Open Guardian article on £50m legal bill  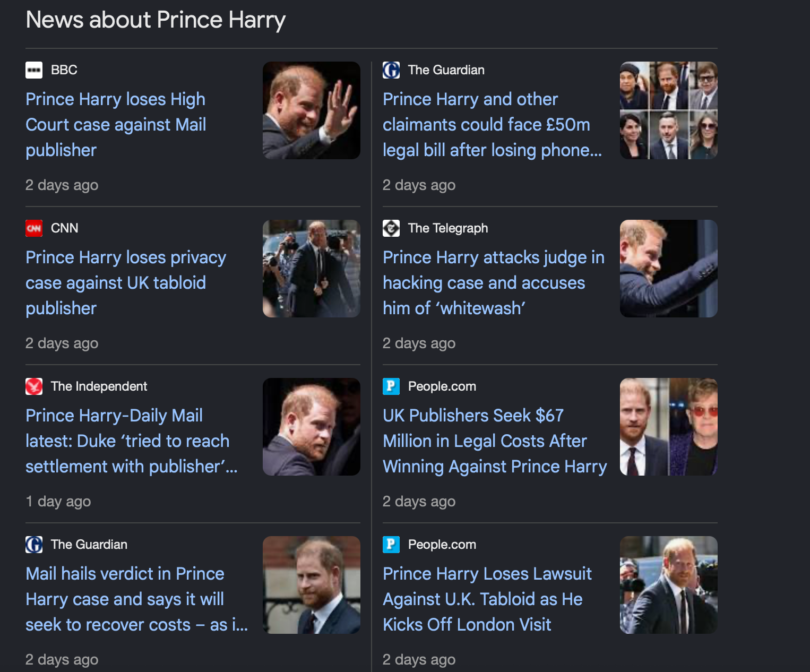[x=493, y=125]
